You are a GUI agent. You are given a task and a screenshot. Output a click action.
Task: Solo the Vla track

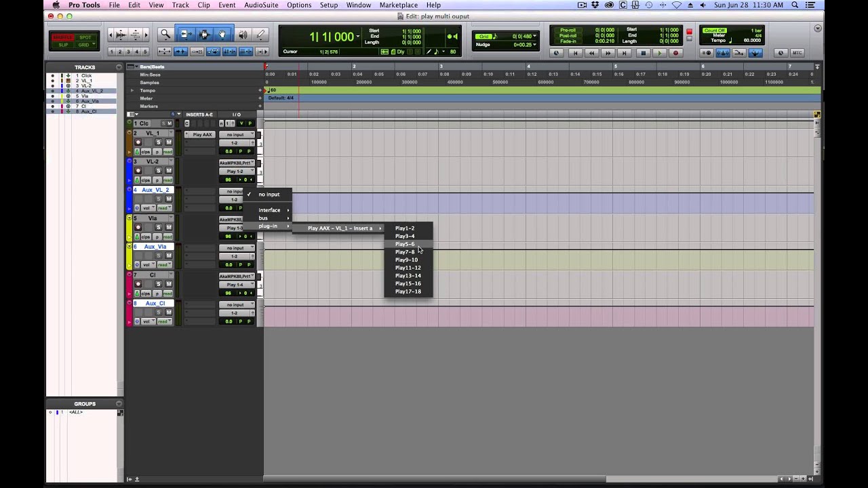[159, 228]
